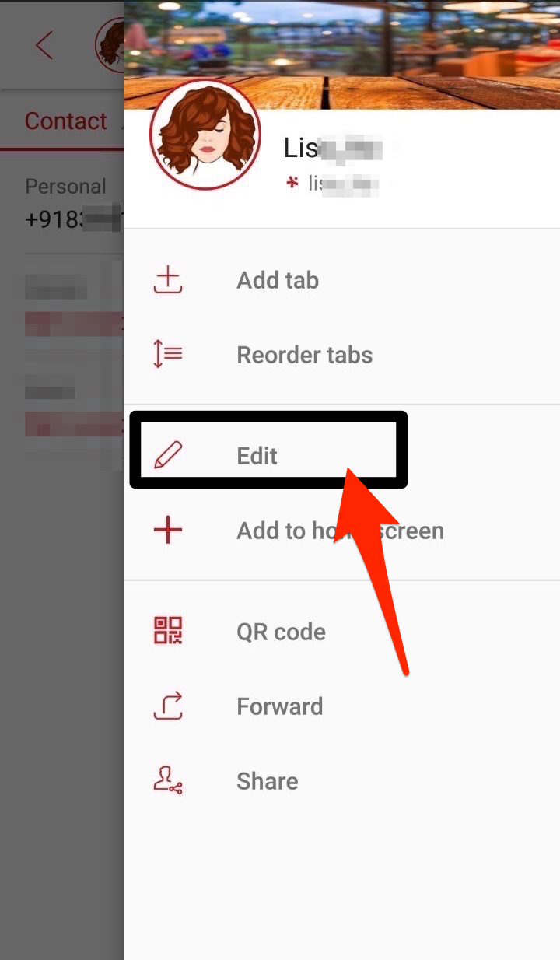Tap the Share person icon
560x960 pixels.
(168, 780)
